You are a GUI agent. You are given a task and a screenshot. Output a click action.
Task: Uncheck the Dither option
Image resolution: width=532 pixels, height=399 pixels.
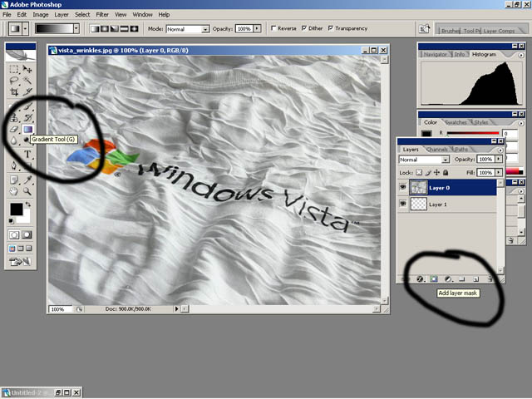(304, 28)
